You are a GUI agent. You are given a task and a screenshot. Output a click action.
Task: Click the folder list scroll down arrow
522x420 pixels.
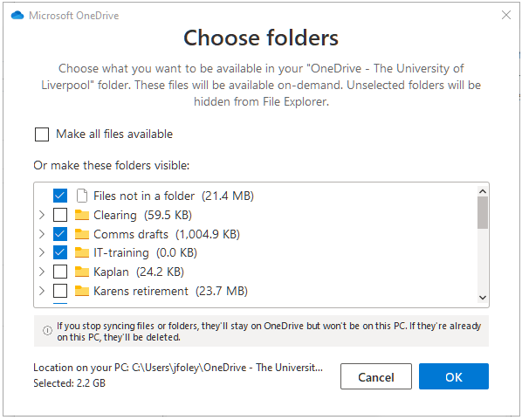tap(483, 298)
